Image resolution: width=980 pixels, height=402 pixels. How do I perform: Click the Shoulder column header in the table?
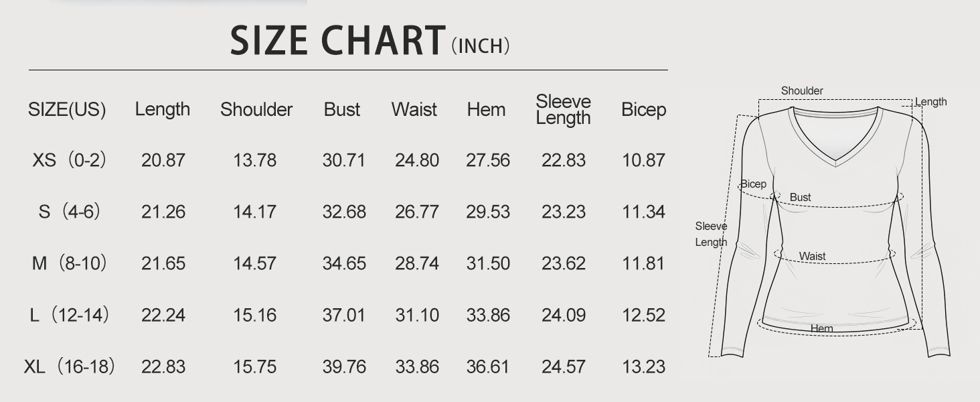point(256,110)
